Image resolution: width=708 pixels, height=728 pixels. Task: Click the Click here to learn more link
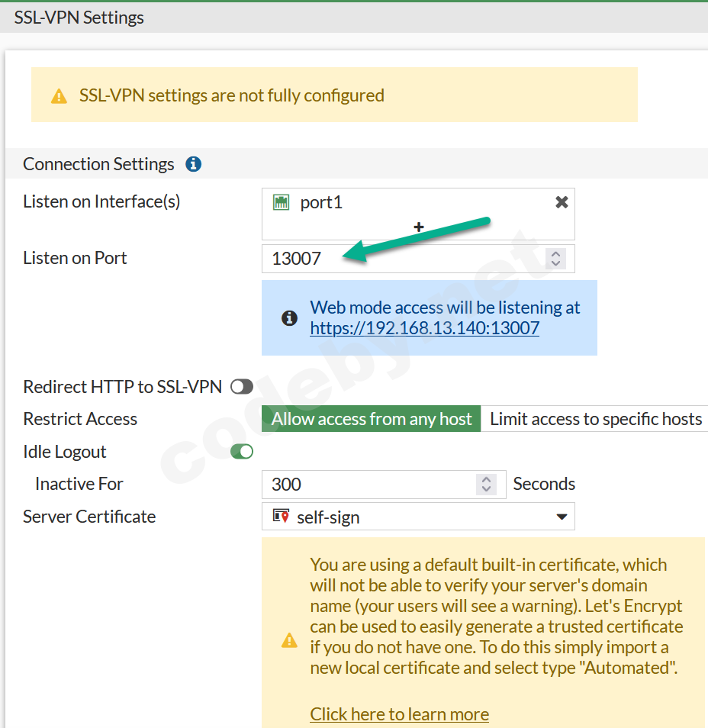click(399, 714)
